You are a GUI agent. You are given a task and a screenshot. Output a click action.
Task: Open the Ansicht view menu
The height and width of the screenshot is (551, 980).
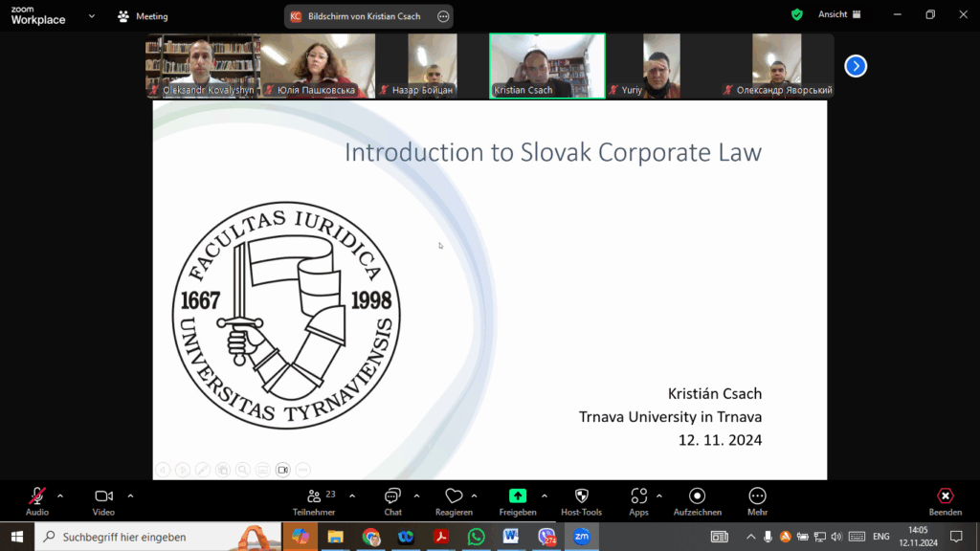click(839, 14)
